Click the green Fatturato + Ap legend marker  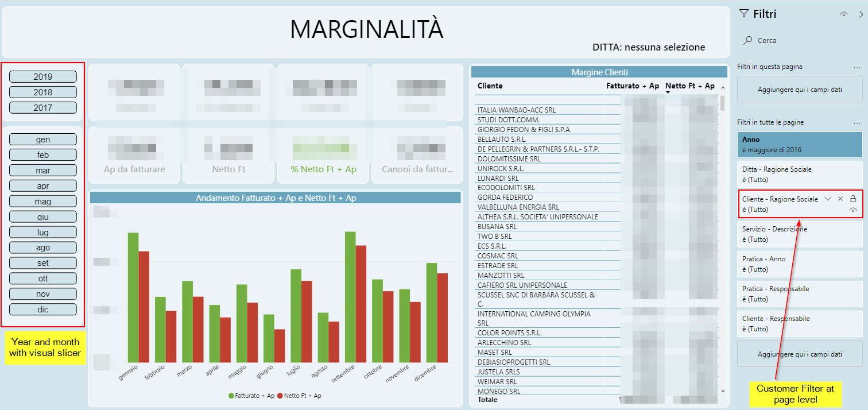coord(231,396)
